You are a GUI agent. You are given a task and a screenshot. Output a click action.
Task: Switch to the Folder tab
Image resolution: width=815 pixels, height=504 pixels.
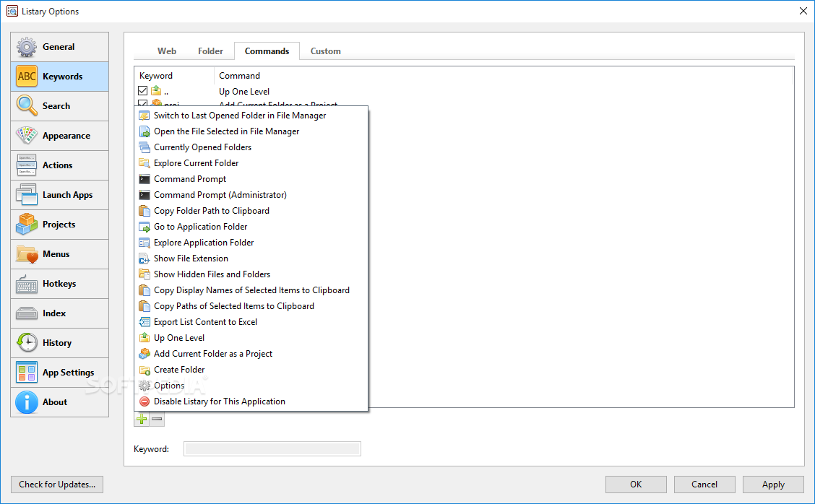point(210,51)
